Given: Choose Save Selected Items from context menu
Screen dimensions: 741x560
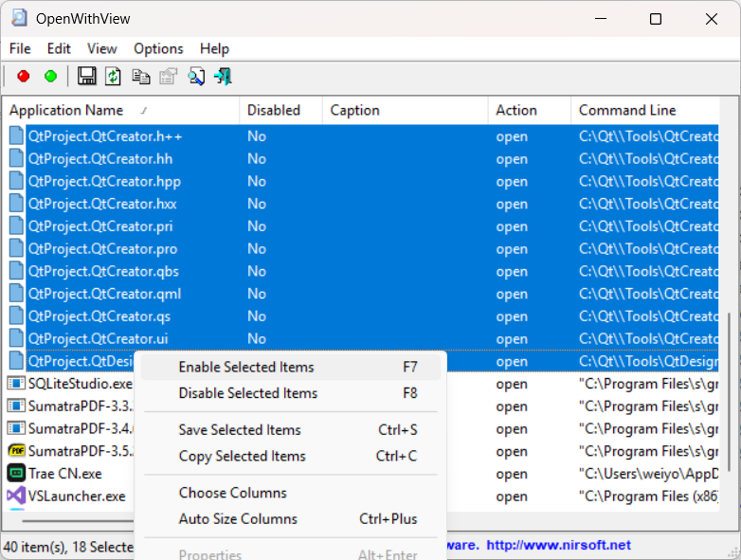Looking at the screenshot, I should [x=291, y=429].
